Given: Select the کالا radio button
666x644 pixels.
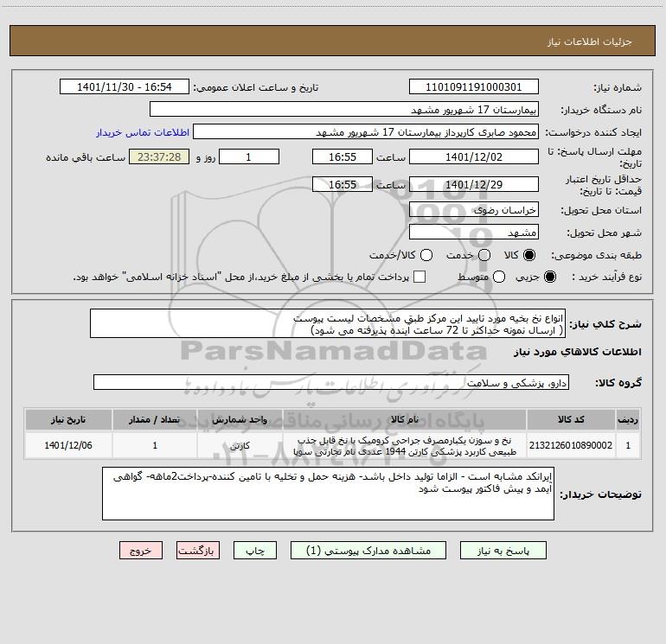Looking at the screenshot, I should tap(529, 255).
